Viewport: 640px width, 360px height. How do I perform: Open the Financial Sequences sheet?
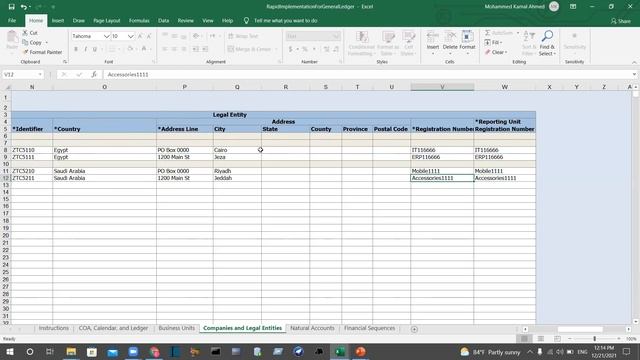pos(369,328)
